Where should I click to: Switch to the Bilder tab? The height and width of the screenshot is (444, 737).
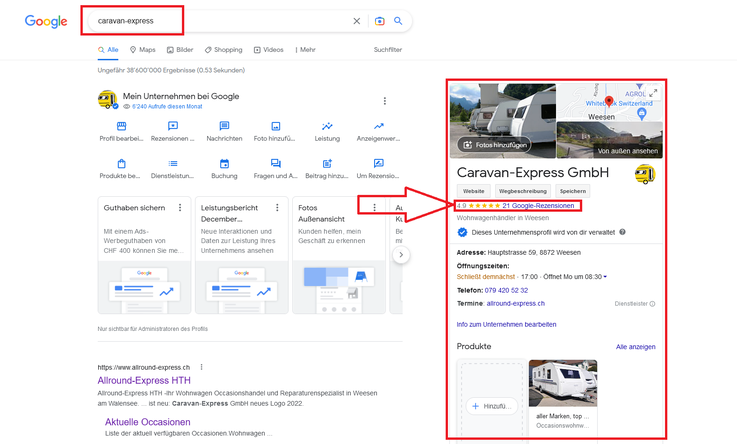pyautogui.click(x=180, y=50)
